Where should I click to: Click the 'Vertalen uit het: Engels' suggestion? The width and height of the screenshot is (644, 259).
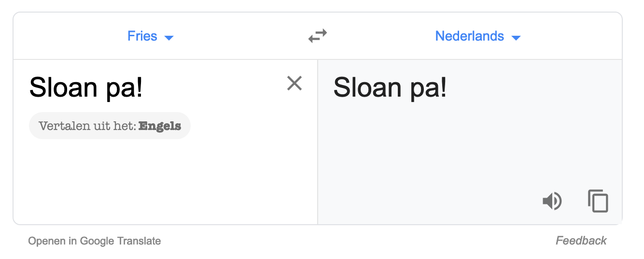110,126
